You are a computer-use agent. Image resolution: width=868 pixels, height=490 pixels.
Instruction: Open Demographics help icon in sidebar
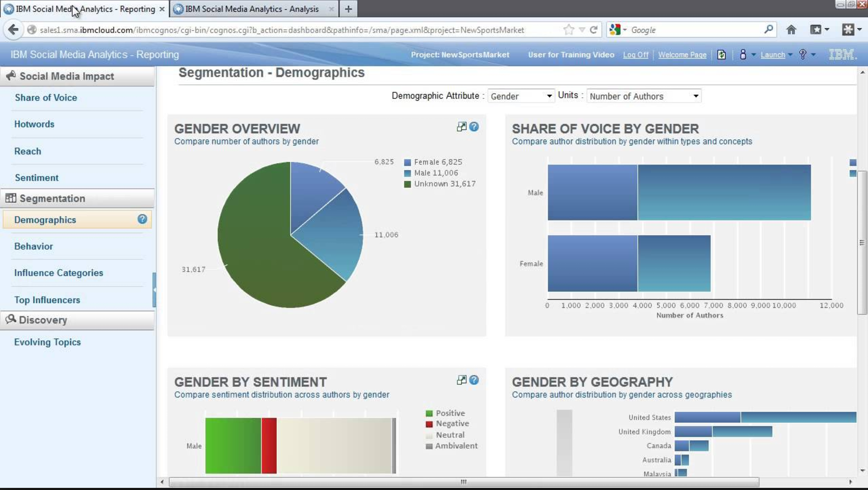click(x=142, y=219)
